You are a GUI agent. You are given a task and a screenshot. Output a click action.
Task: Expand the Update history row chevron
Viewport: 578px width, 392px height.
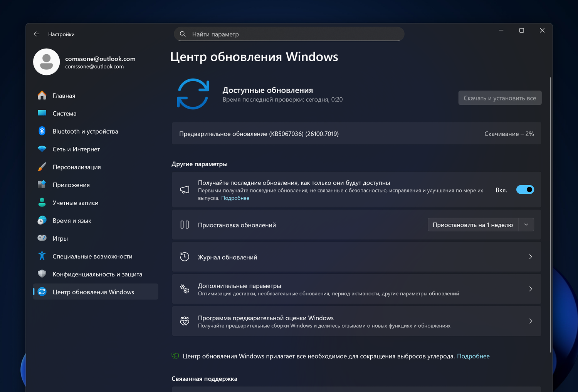tap(530, 257)
